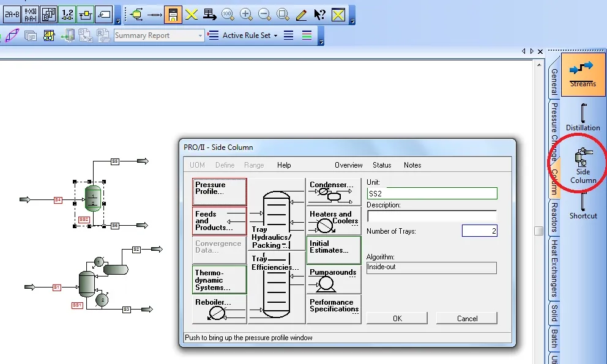Pick the Distillation unit from palette
This screenshot has height=364, width=607.
click(583, 117)
